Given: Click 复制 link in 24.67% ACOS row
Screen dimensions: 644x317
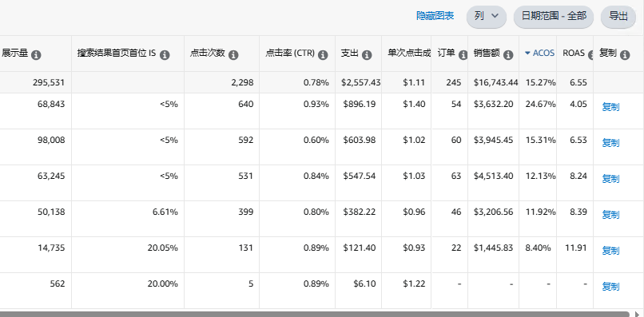Looking at the screenshot, I should click(610, 107).
